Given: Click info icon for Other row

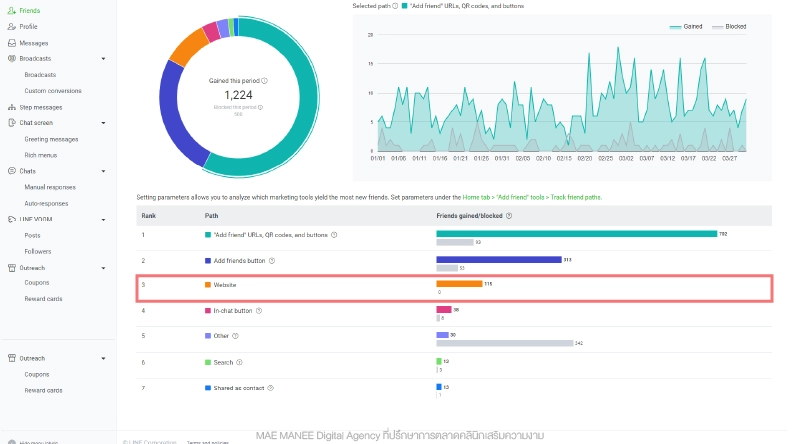Looking at the screenshot, I should 235,336.
